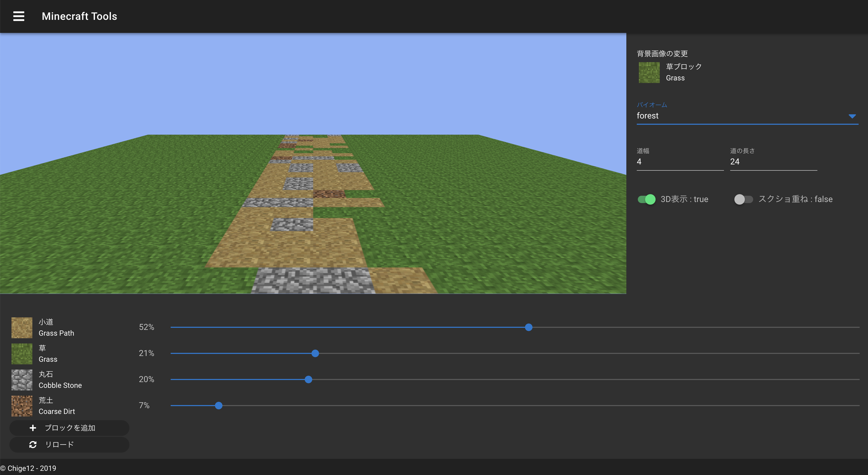
Task: Open the hamburger navigation menu
Action: 19,16
